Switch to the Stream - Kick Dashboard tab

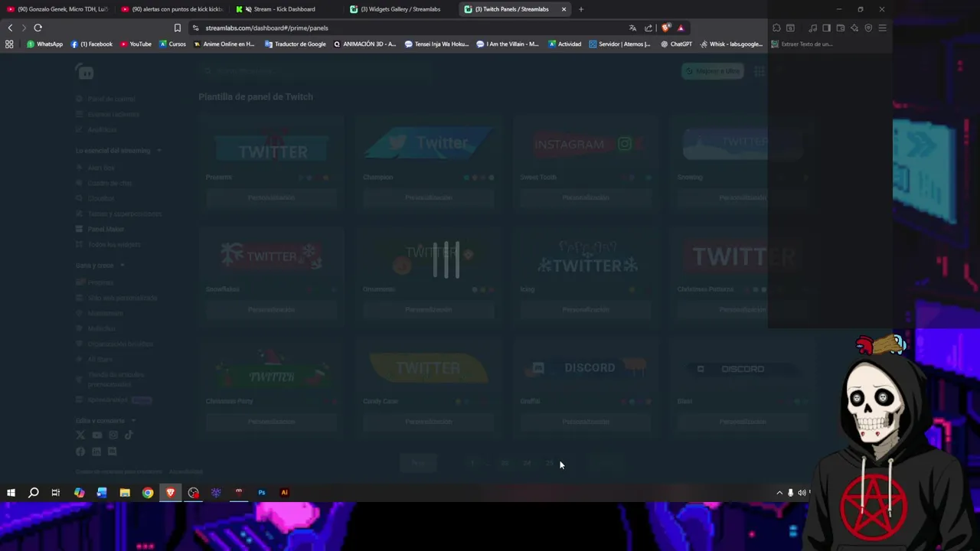pyautogui.click(x=284, y=9)
